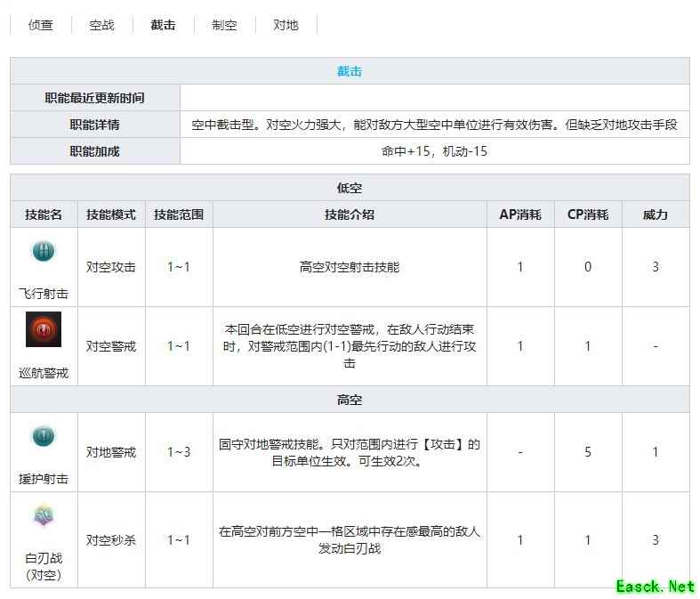This screenshot has height=599, width=700.
Task: Switch to the 空战 tab
Action: pyautogui.click(x=102, y=25)
